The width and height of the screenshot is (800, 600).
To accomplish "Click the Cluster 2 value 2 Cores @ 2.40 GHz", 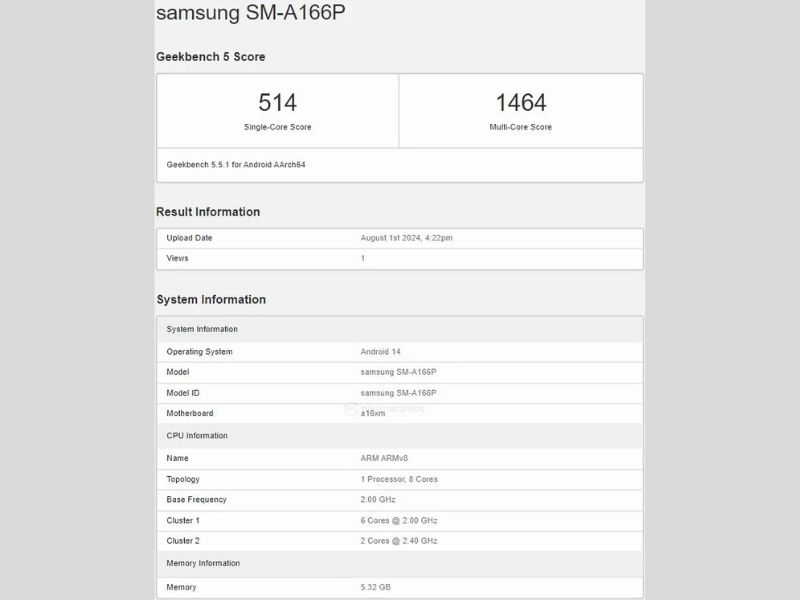I will point(399,541).
